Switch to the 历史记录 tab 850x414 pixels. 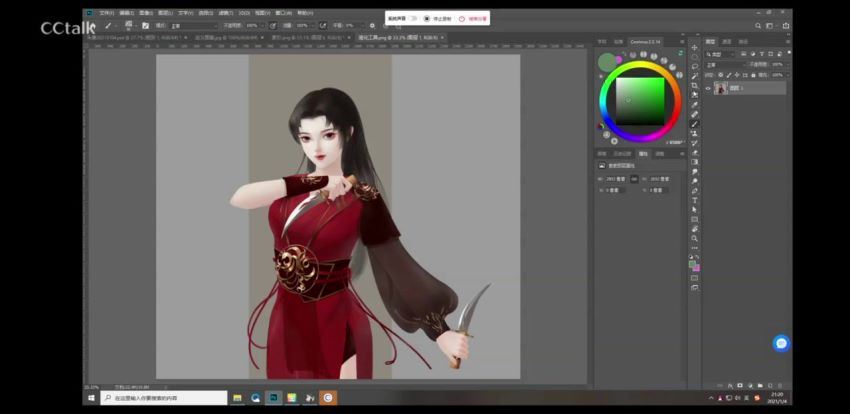pyautogui.click(x=622, y=154)
